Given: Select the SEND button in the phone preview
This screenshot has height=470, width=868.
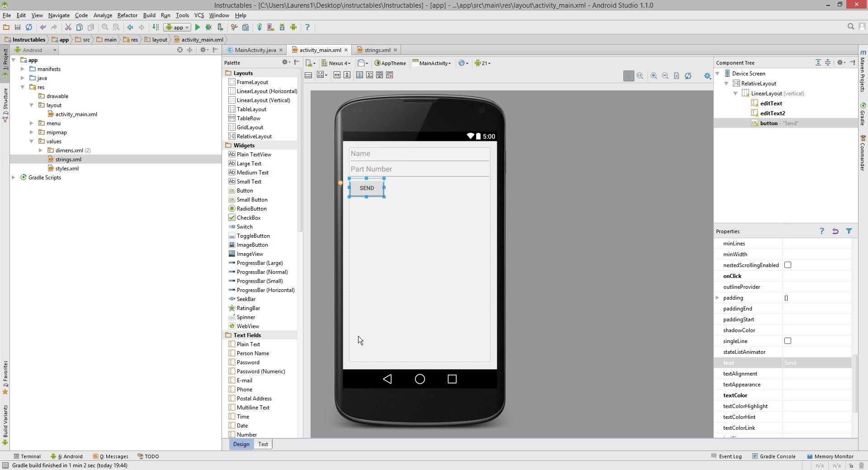Looking at the screenshot, I should pyautogui.click(x=367, y=188).
